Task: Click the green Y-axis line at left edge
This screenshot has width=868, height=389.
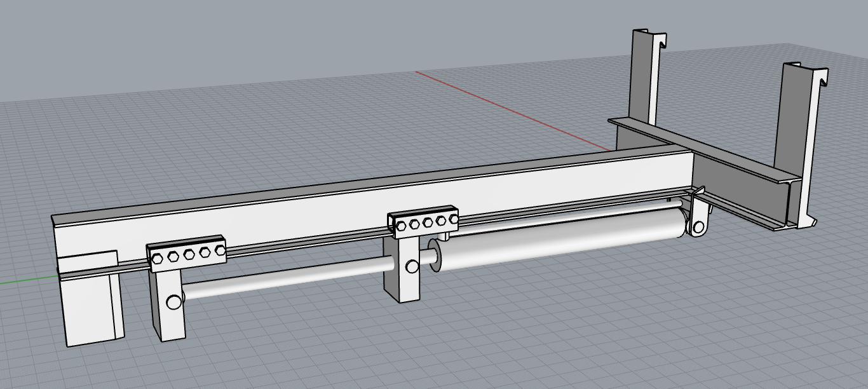Action: [x=25, y=279]
